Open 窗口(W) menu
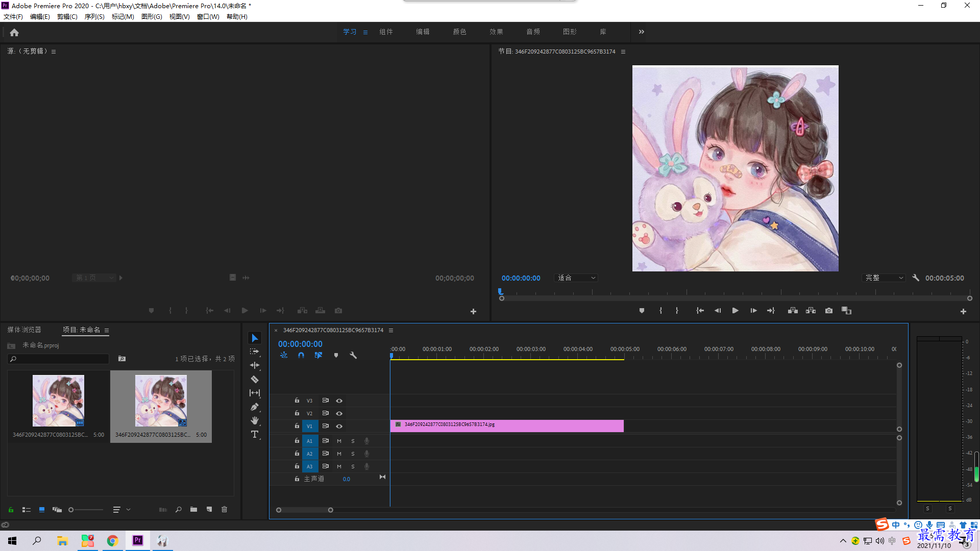Image resolution: width=980 pixels, height=551 pixels. coord(208,16)
